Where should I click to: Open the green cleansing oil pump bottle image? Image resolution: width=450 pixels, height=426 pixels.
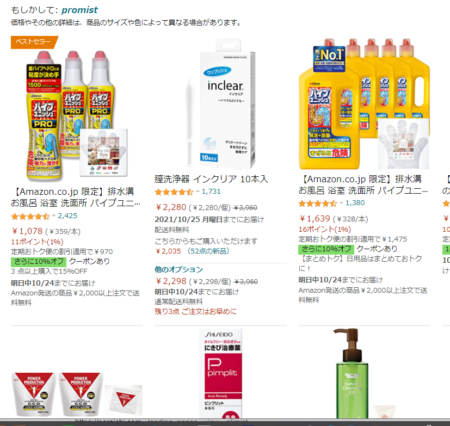(352, 373)
